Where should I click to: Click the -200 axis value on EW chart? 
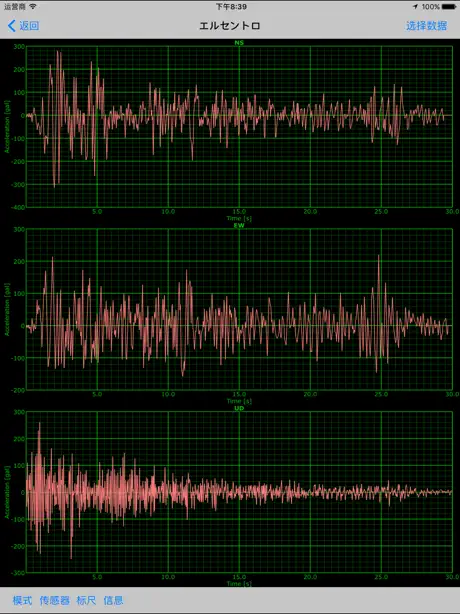pyautogui.click(x=18, y=390)
